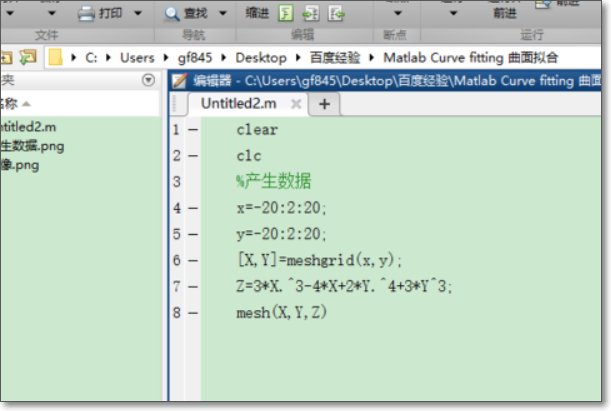
Task: Click the decrease indent icon
Action: coord(336,14)
